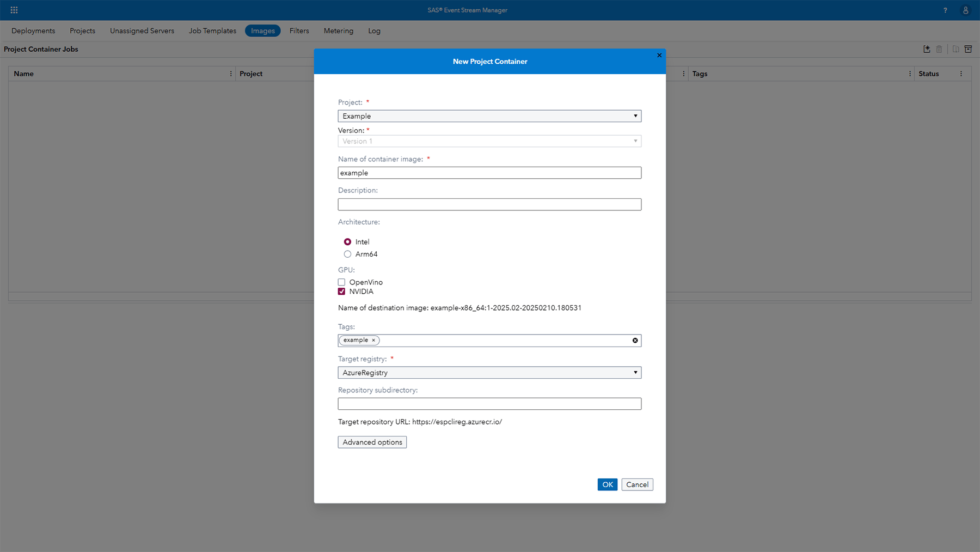Enable the OpenVino GPU checkbox
The width and height of the screenshot is (980, 552).
click(x=341, y=282)
